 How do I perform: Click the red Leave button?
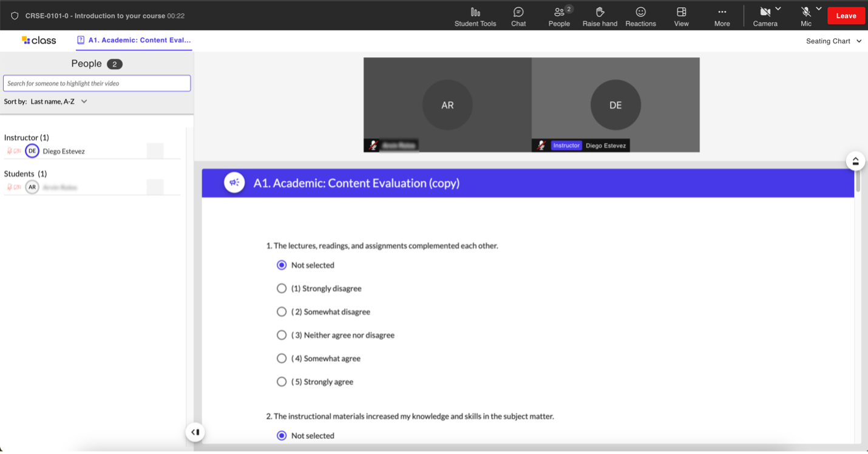point(846,16)
